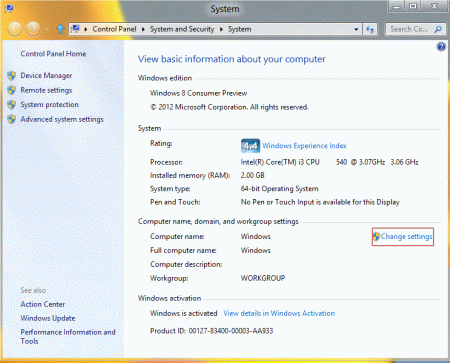Screen dimensions: 450x363
Task: Click the System window title icon
Action: pyautogui.click(x=9, y=9)
